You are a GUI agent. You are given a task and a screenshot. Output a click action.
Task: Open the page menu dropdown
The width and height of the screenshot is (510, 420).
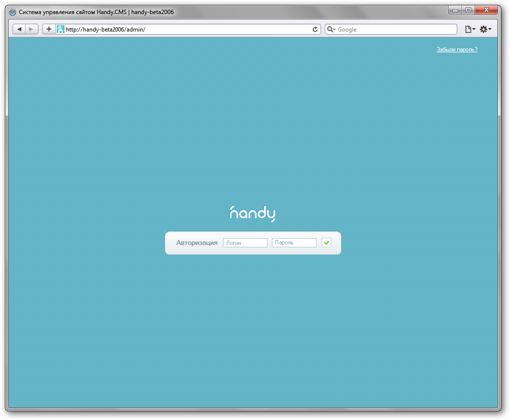point(470,30)
